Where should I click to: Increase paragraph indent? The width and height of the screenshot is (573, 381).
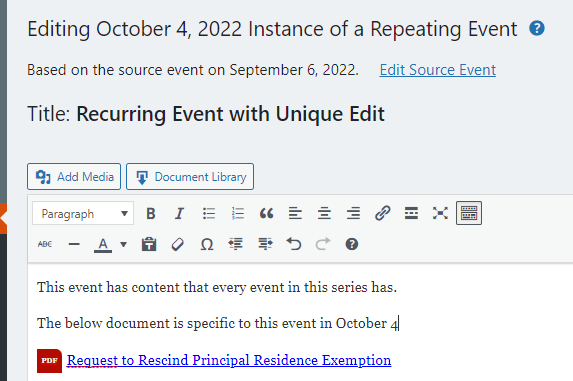pyautogui.click(x=265, y=244)
